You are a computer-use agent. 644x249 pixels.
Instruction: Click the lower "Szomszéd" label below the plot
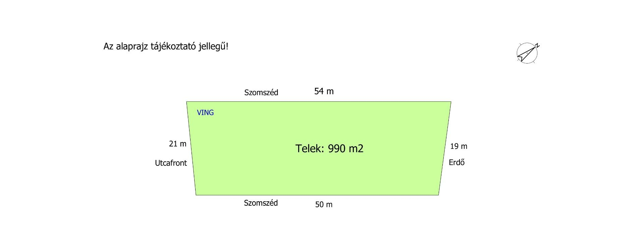[x=261, y=203]
